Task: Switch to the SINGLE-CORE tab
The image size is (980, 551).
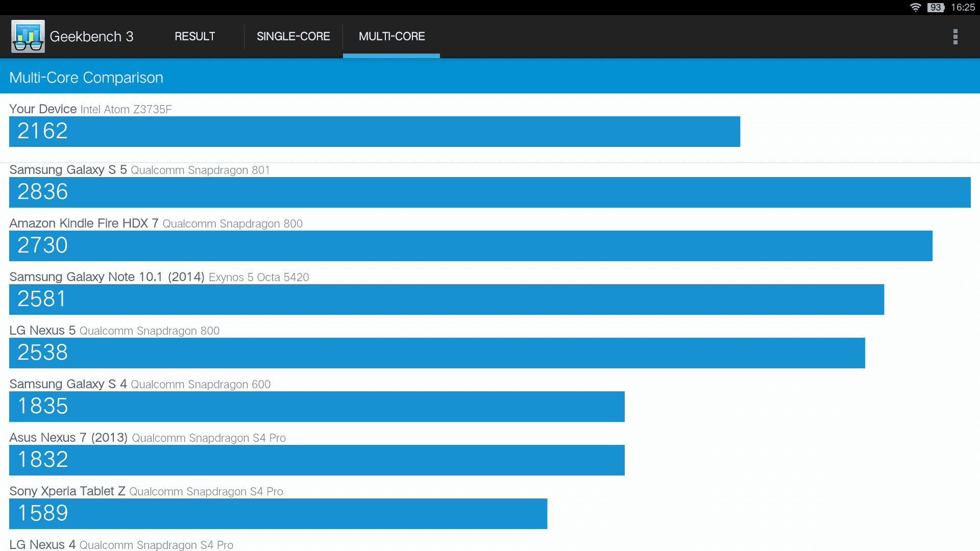Action: 293,36
